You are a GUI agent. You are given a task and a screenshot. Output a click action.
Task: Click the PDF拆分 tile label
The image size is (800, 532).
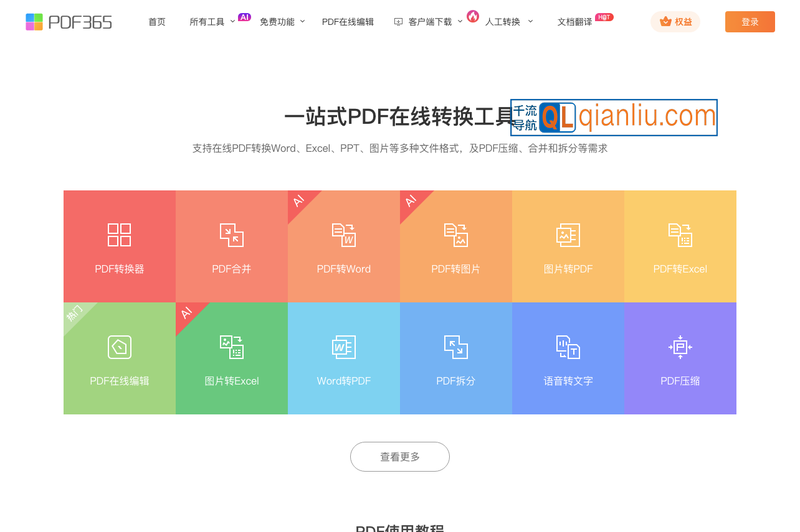click(x=456, y=381)
